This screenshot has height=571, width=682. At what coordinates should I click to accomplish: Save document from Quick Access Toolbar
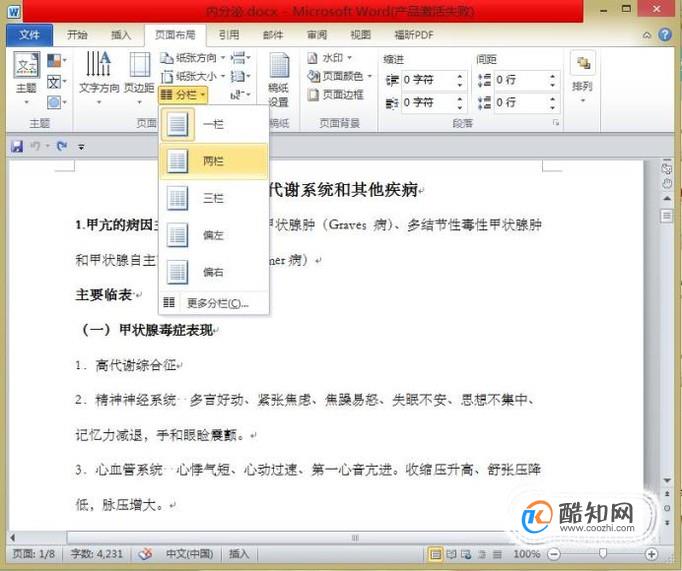[x=17, y=147]
